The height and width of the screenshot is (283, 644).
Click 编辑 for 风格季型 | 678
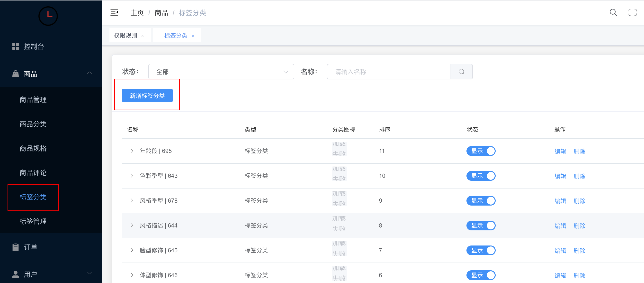(560, 201)
